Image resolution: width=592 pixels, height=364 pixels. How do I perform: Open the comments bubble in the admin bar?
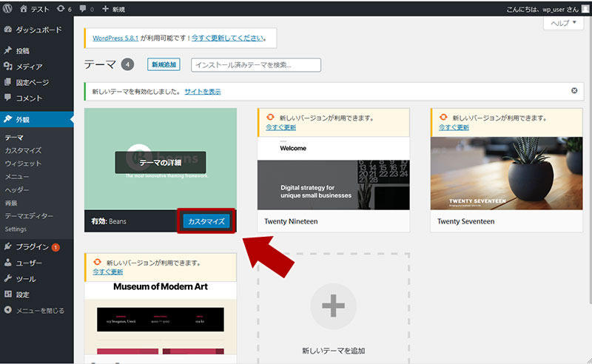click(x=87, y=9)
